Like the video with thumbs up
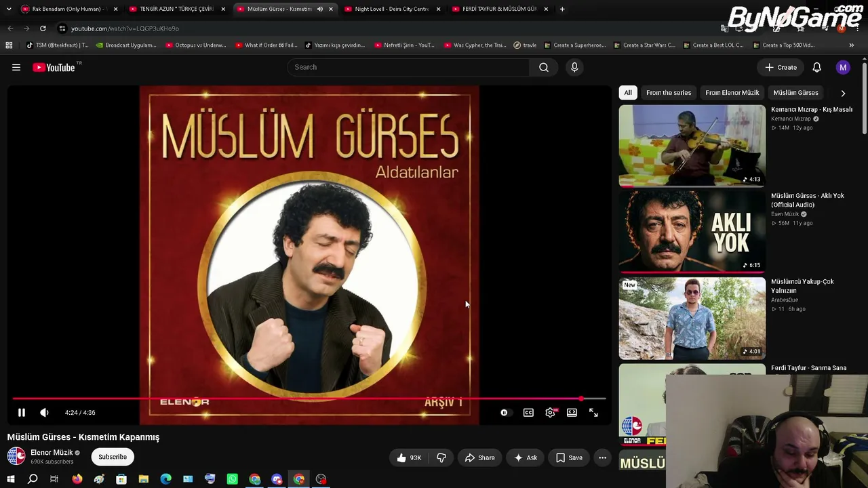 (x=409, y=457)
